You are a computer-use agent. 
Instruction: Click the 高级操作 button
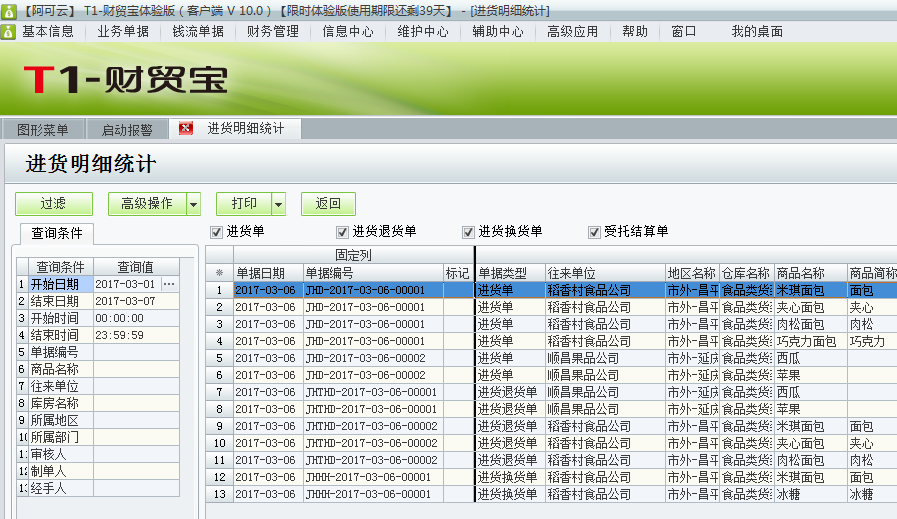pos(147,204)
